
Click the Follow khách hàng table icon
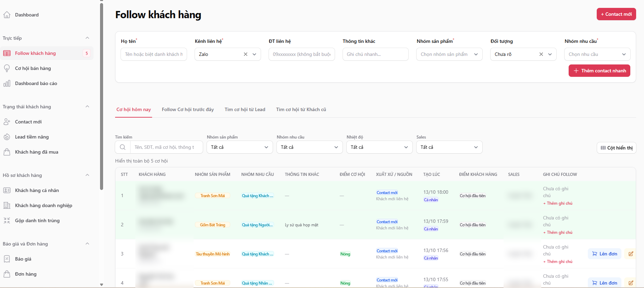tap(7, 53)
